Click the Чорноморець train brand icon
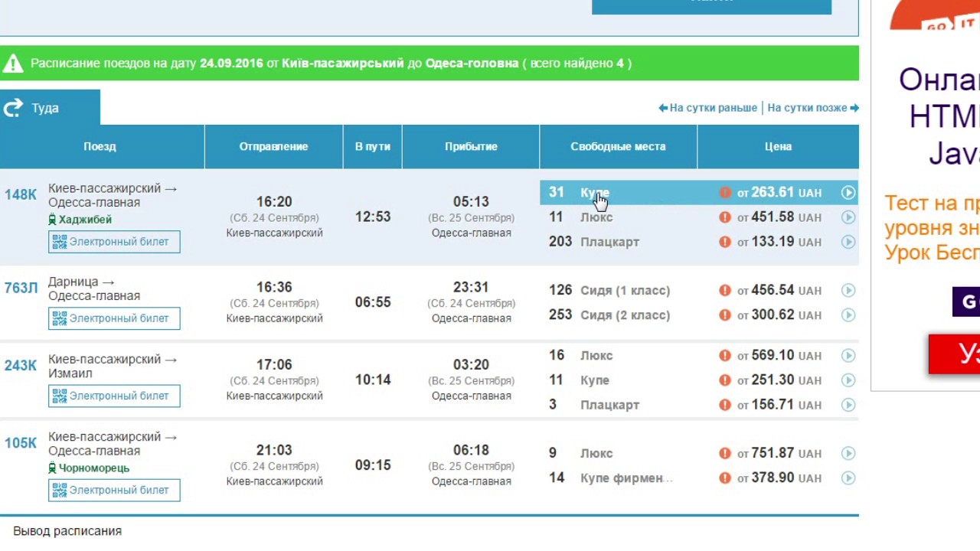 point(52,468)
